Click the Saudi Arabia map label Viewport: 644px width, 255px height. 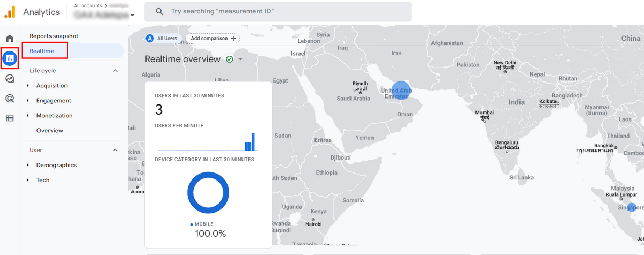point(354,99)
